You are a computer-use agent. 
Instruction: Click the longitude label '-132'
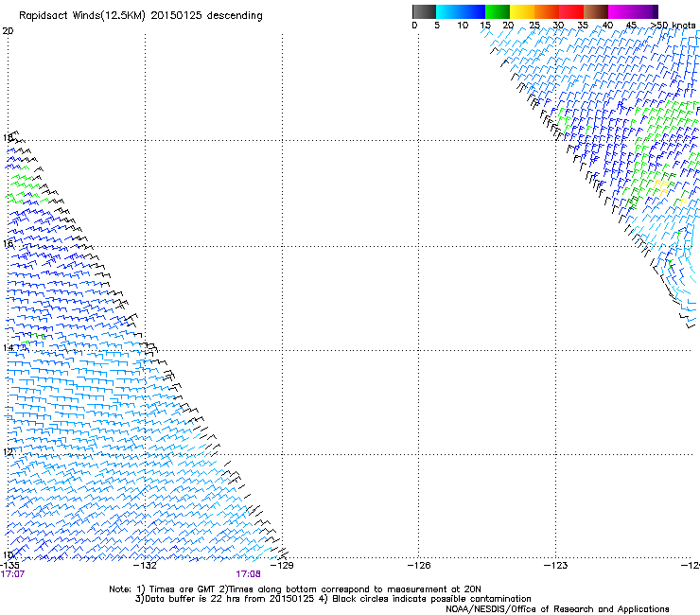point(145,566)
